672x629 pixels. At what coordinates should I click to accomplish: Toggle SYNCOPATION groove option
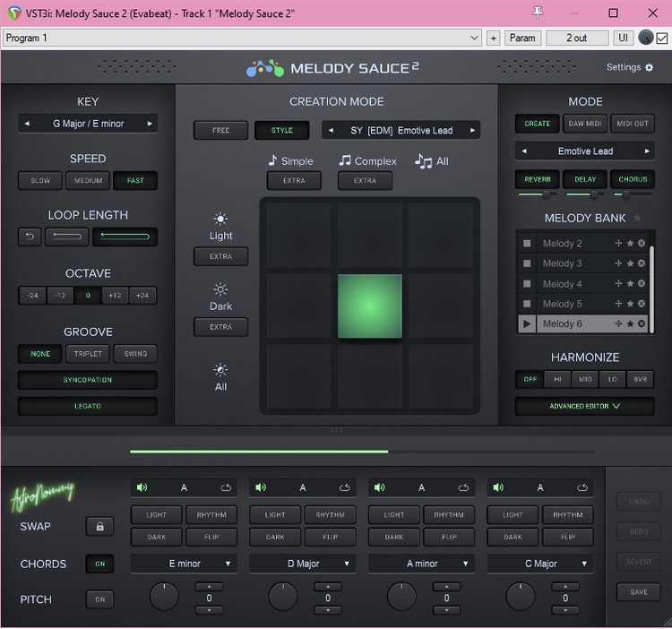point(88,380)
